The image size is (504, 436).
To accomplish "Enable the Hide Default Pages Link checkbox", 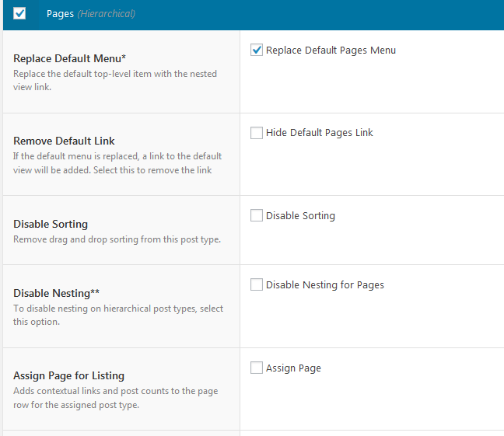I will pyautogui.click(x=257, y=133).
